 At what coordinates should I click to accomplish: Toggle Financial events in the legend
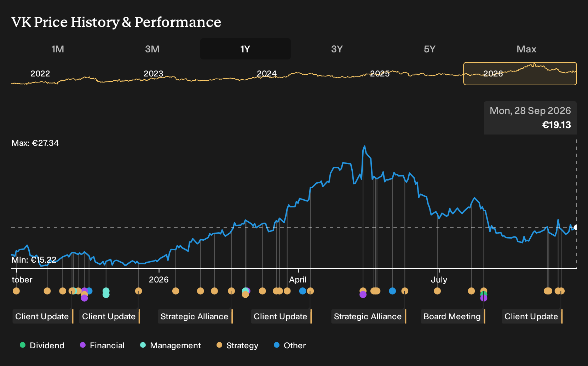click(102, 345)
